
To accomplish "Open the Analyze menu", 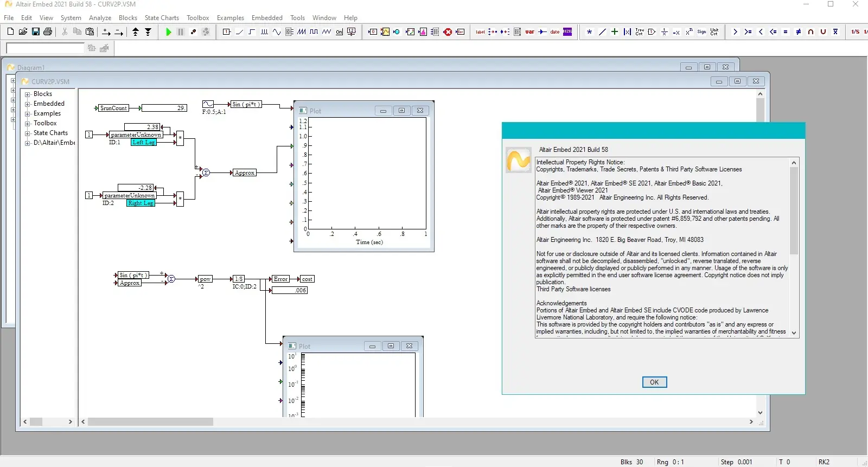I will 100,18.
